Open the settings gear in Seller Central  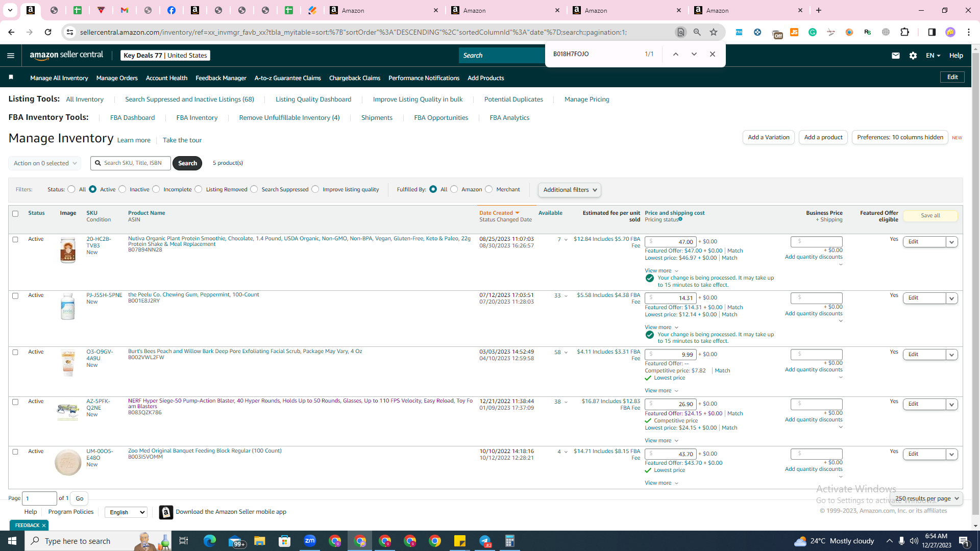[x=913, y=56]
